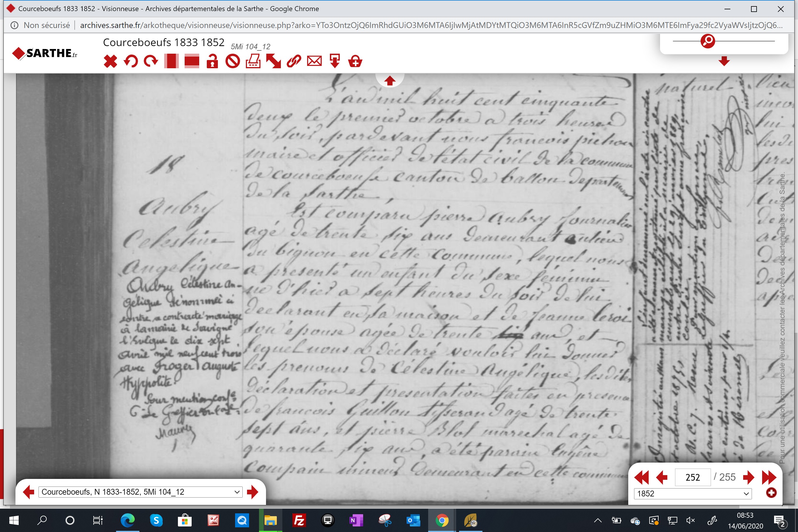Go to next page with right arrow
Image resolution: width=798 pixels, height=532 pixels.
click(748, 477)
